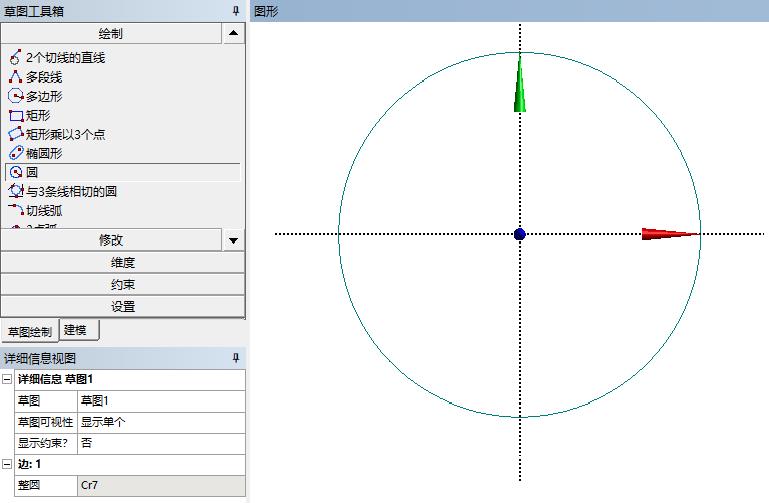Choose 与3条线相切的圆 tool
Viewport: 769px width, 503px height.
(x=70, y=191)
